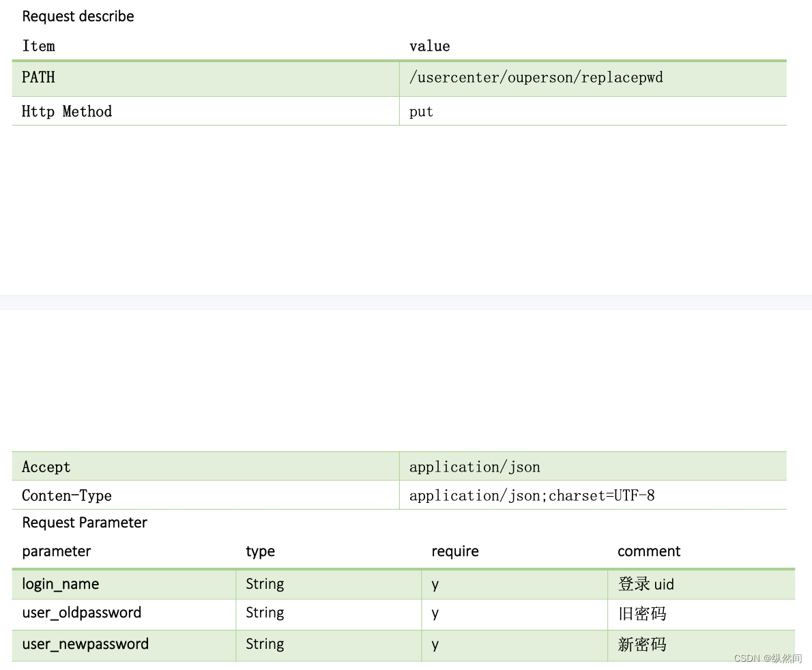Select "application/json" in the Accept row
This screenshot has width=812, height=670.
coord(474,467)
